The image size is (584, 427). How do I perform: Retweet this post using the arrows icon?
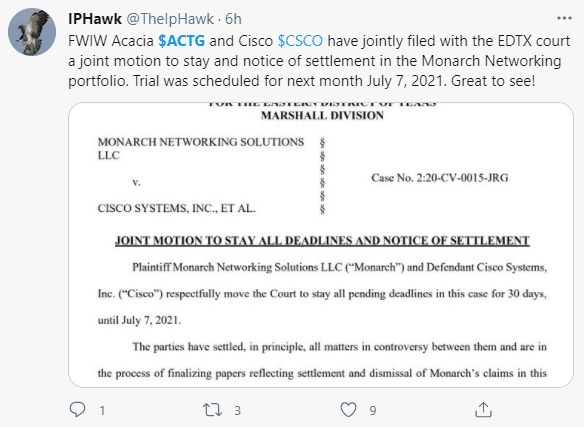(212, 410)
